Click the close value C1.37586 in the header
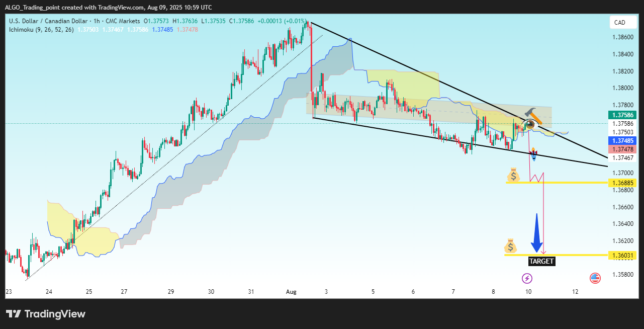This screenshot has width=644, height=329. click(x=242, y=21)
